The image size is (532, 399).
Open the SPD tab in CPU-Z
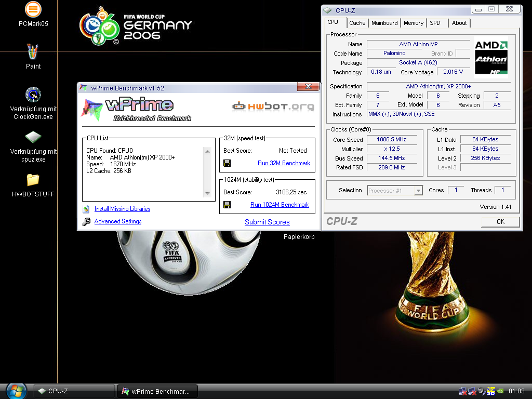[435, 23]
